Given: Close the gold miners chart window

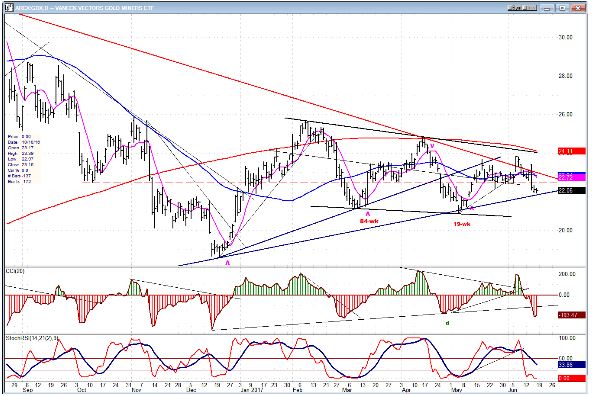Looking at the screenshot, I should pos(579,8).
